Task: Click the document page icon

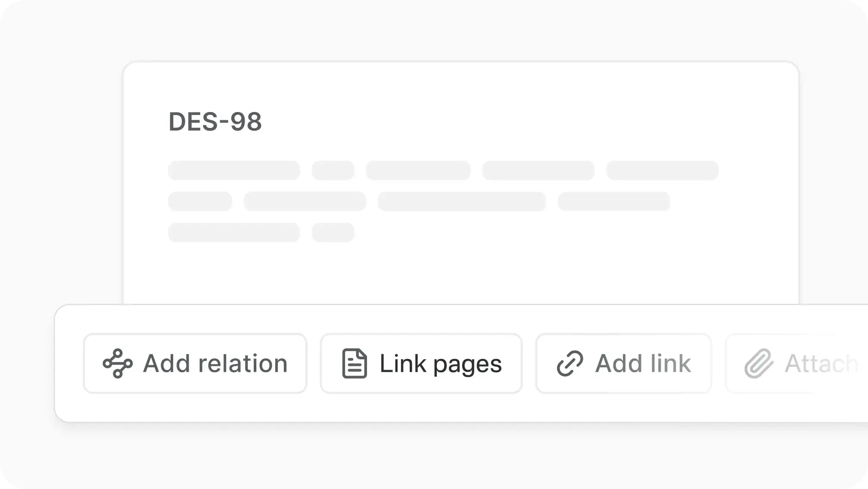Action: click(355, 364)
